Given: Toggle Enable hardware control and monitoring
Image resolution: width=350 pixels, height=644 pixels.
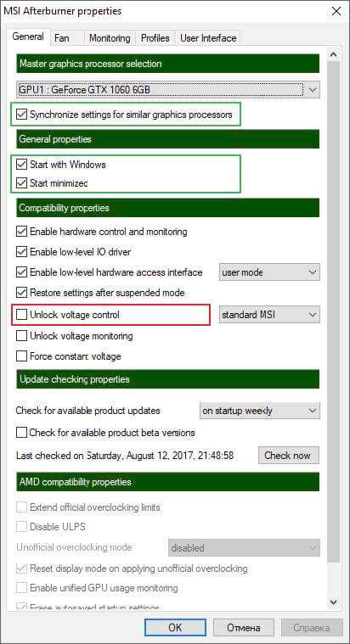Looking at the screenshot, I should tap(21, 232).
